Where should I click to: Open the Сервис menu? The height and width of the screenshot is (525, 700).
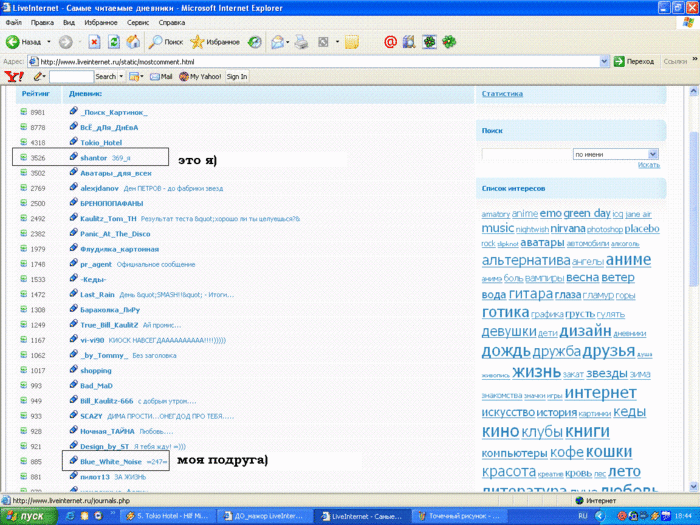click(x=138, y=22)
